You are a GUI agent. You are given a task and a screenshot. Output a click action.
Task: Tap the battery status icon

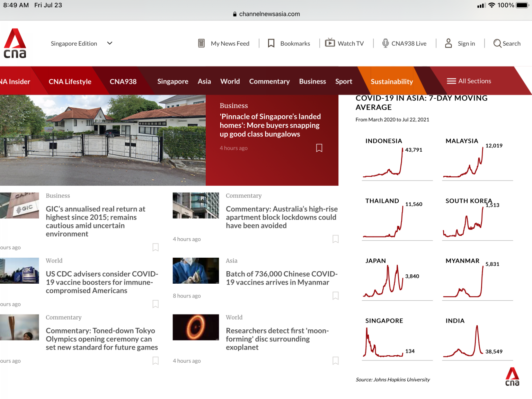[523, 5]
